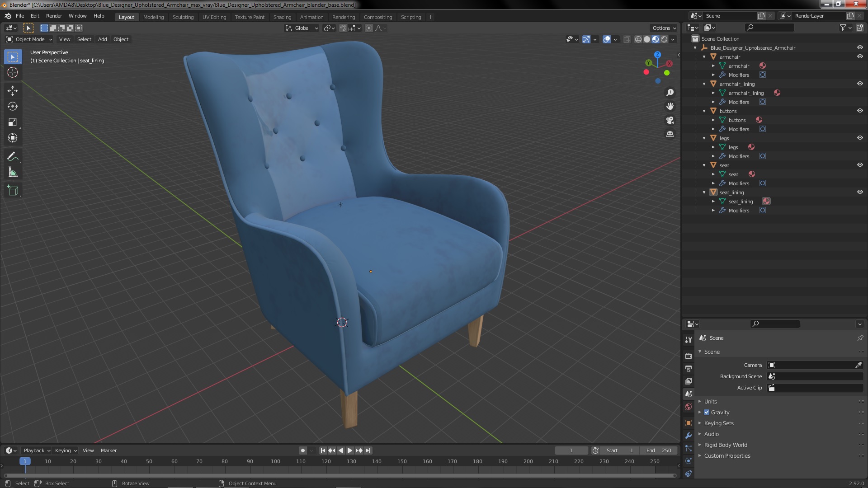Select the Cursor tool in toolbar
This screenshot has height=488, width=868.
click(13, 72)
